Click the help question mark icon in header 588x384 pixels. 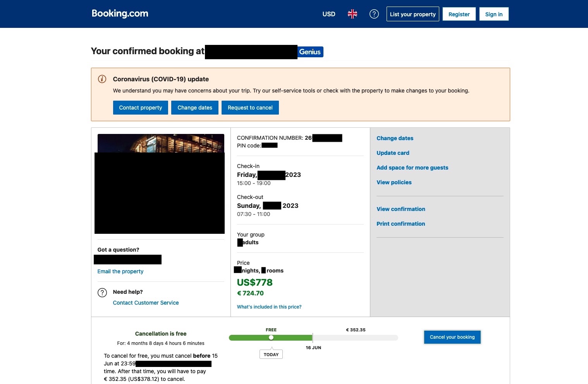pos(374,14)
